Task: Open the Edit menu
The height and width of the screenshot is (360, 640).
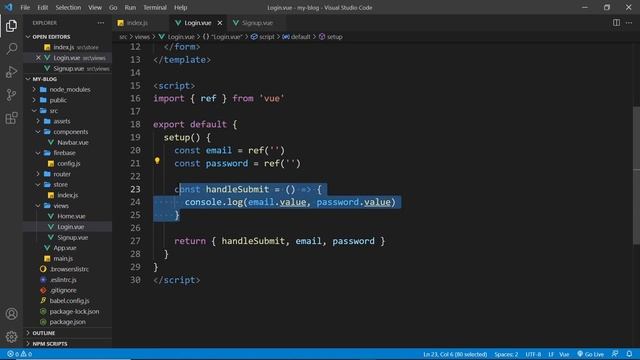Action: coord(42,7)
